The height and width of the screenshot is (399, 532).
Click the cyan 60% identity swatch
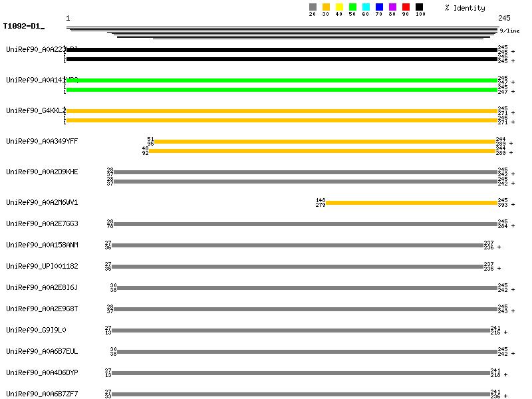366,7
